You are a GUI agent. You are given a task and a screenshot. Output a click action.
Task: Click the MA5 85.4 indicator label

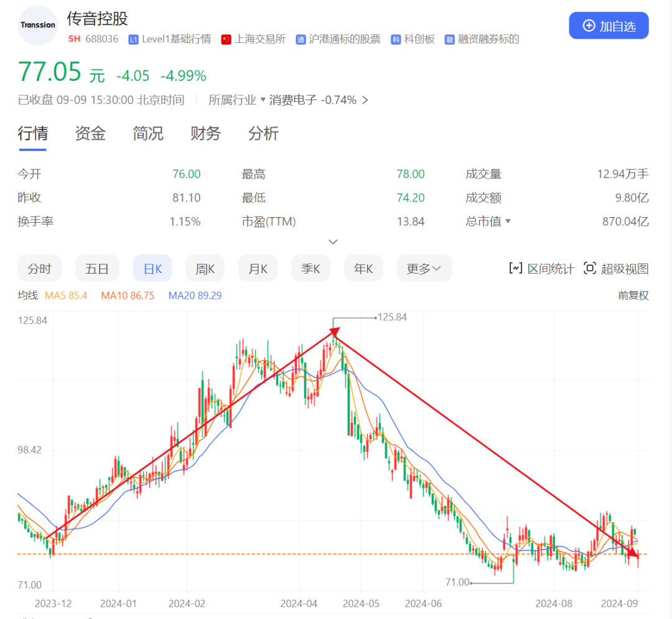[66, 296]
